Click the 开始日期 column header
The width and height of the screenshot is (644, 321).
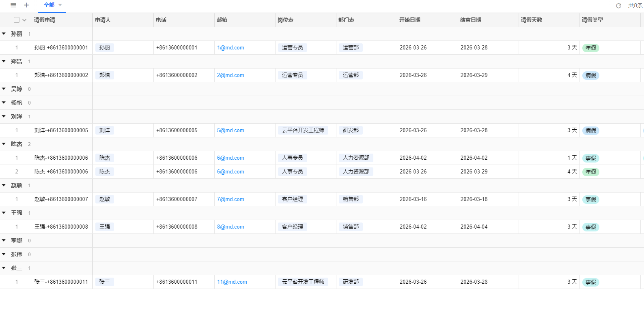[x=427, y=20]
